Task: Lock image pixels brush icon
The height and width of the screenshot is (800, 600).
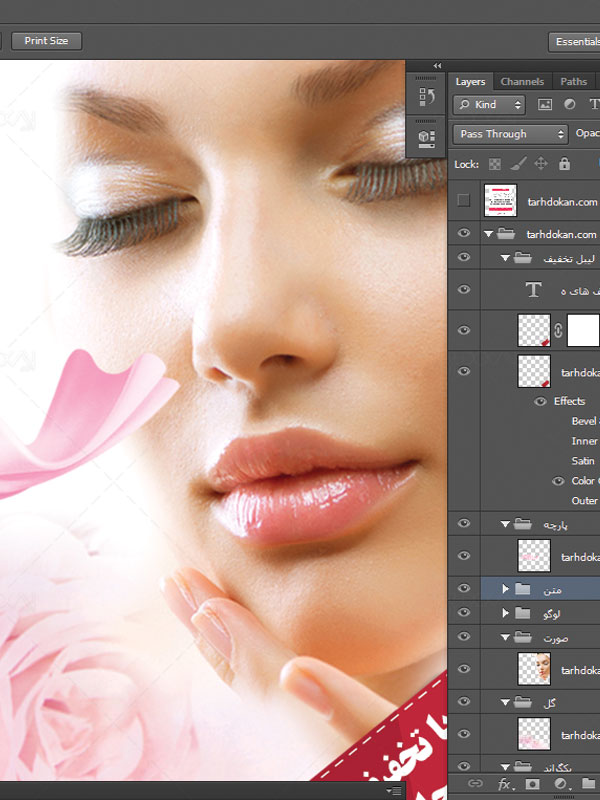Action: tap(518, 164)
